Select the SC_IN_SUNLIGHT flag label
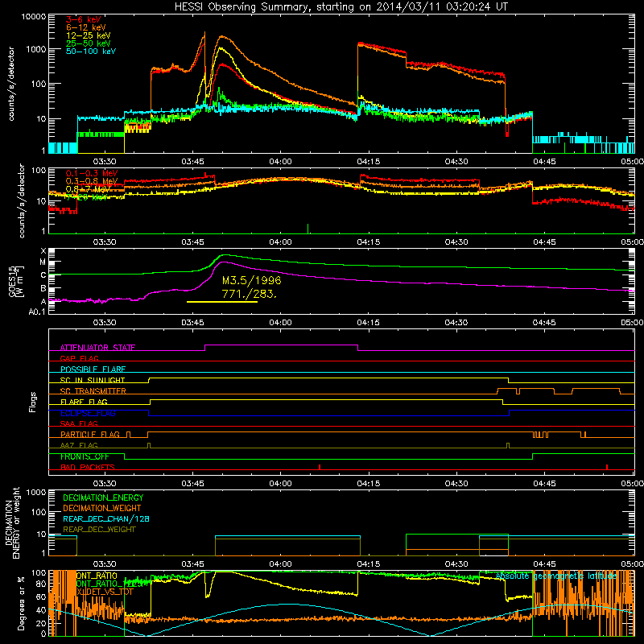This screenshot has width=644, height=644. (x=93, y=380)
